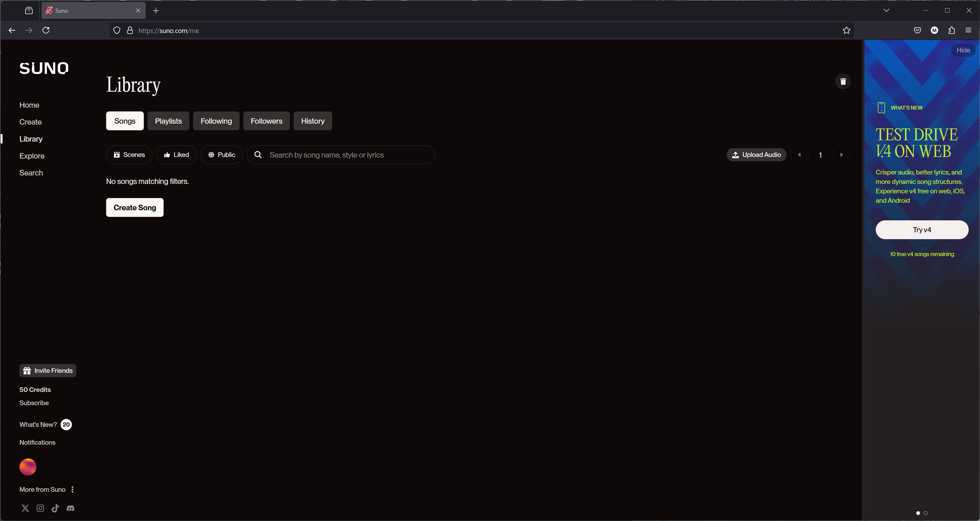Viewport: 980px width, 521px height.
Task: Toggle the Liked songs filter
Action: point(176,155)
